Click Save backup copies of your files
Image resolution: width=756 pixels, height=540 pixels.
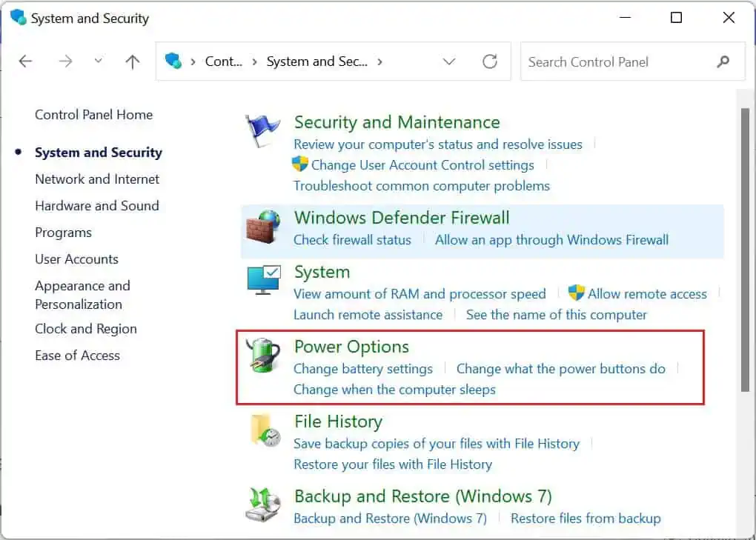[437, 443]
